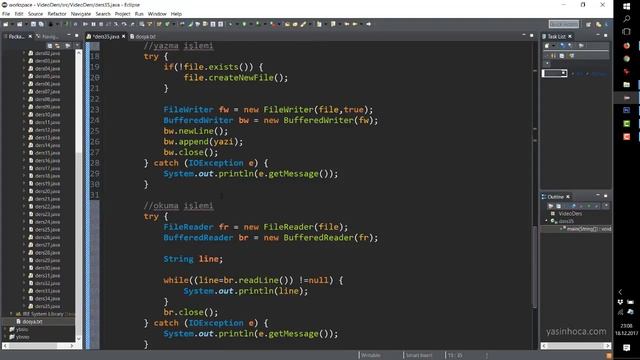The image size is (640, 360).
Task: Minimize the editor area
Action: (x=524, y=36)
